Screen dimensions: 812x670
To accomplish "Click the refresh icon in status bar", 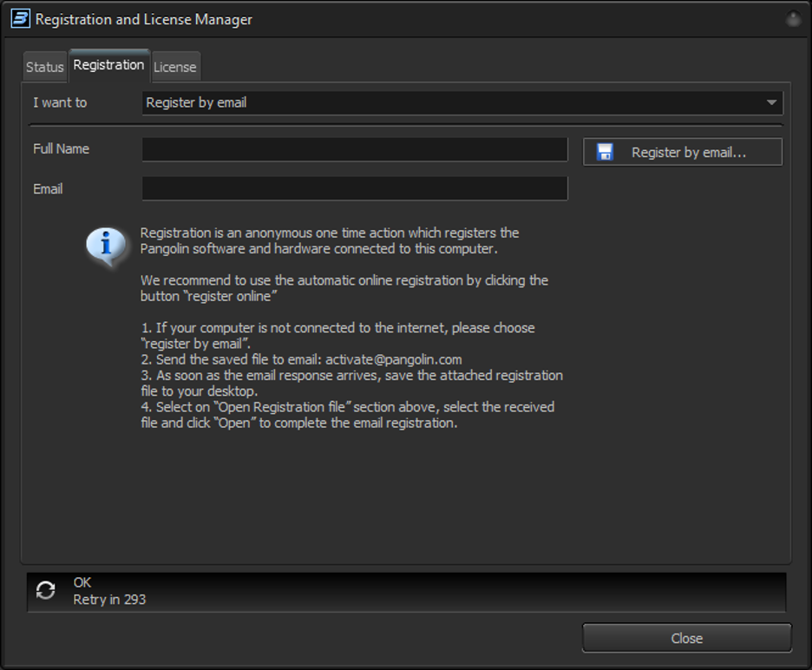I will click(x=46, y=590).
